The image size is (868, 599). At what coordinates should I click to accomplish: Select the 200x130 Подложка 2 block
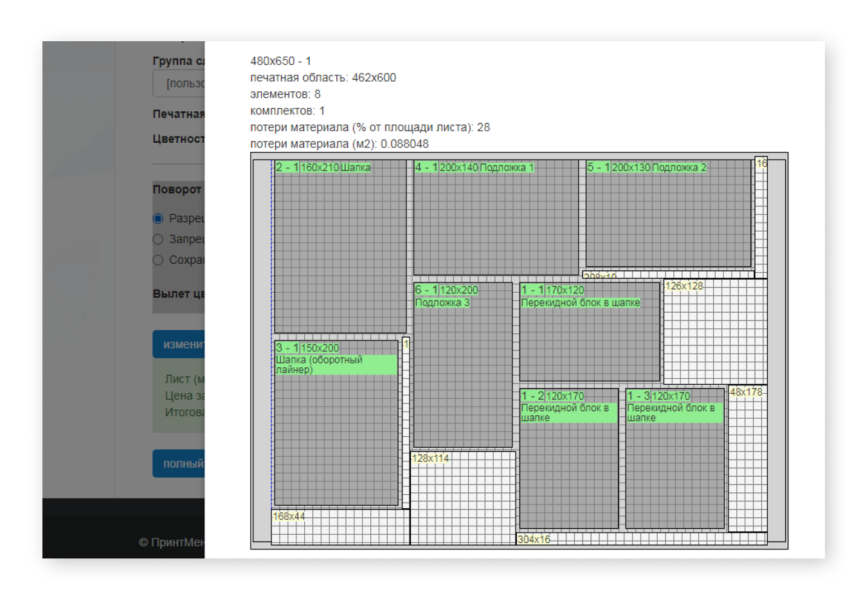(x=668, y=214)
